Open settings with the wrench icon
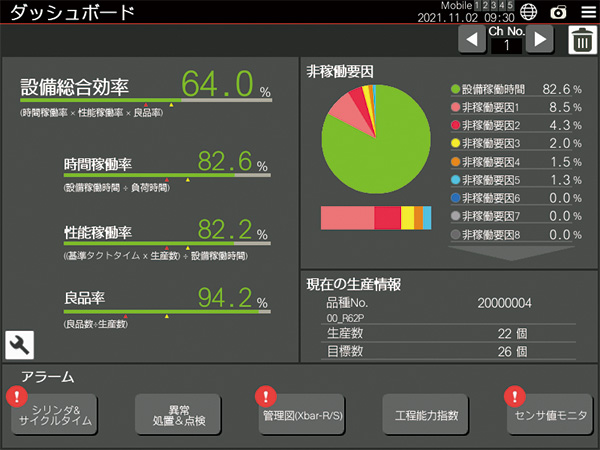The image size is (600, 450). [19, 345]
